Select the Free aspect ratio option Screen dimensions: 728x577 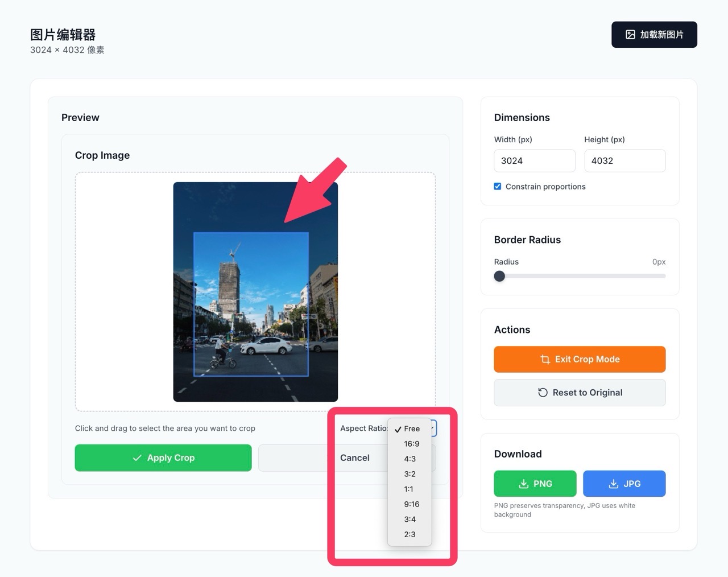click(411, 429)
